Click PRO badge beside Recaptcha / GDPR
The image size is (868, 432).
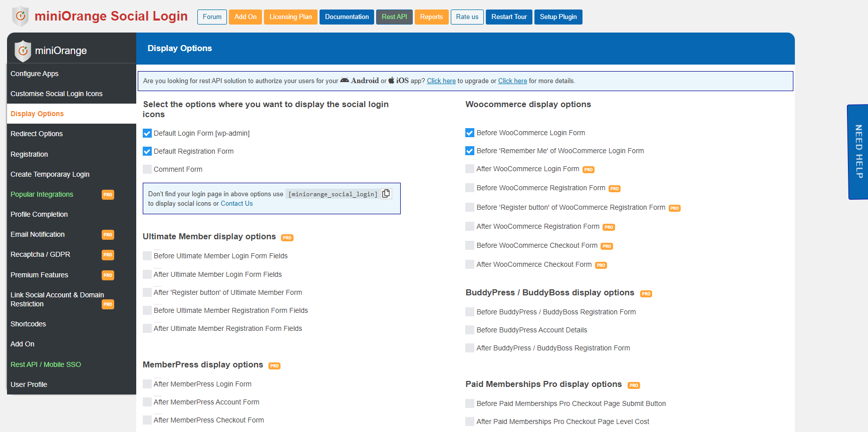(x=108, y=255)
